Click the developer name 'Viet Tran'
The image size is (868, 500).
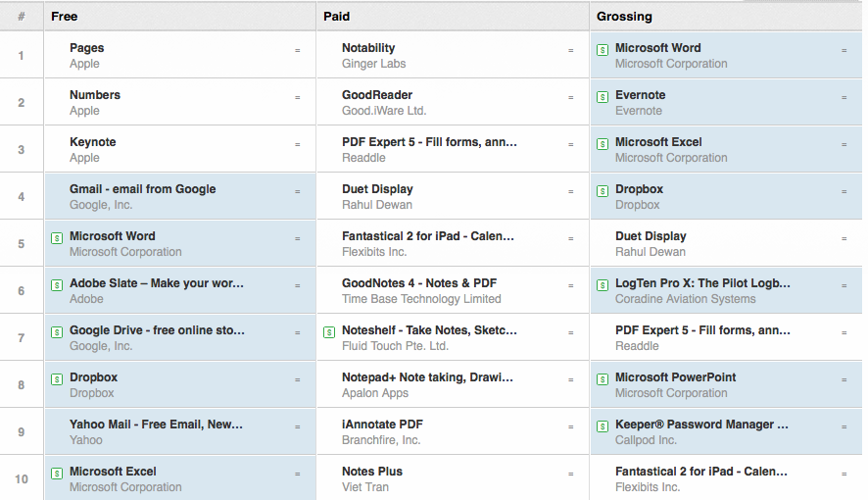point(365,487)
